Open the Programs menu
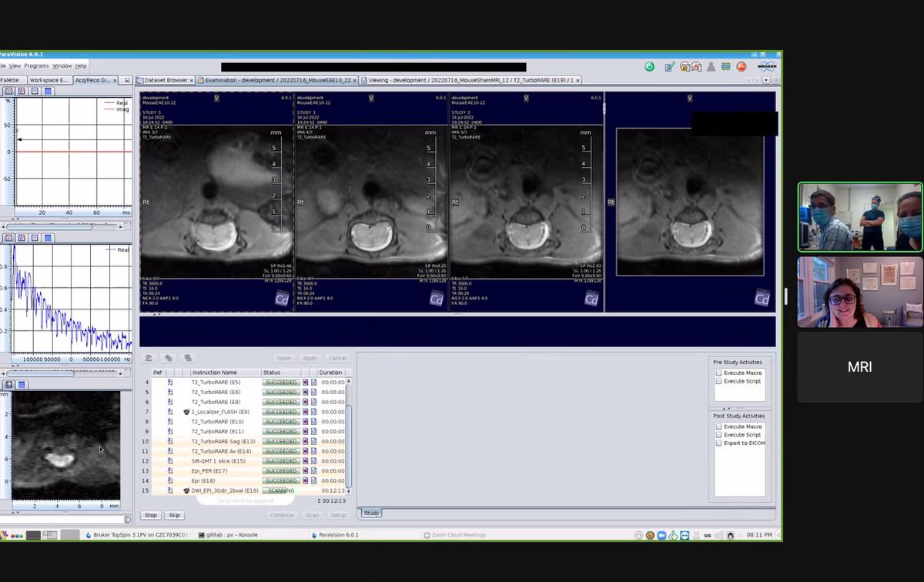The image size is (924, 582). [36, 65]
